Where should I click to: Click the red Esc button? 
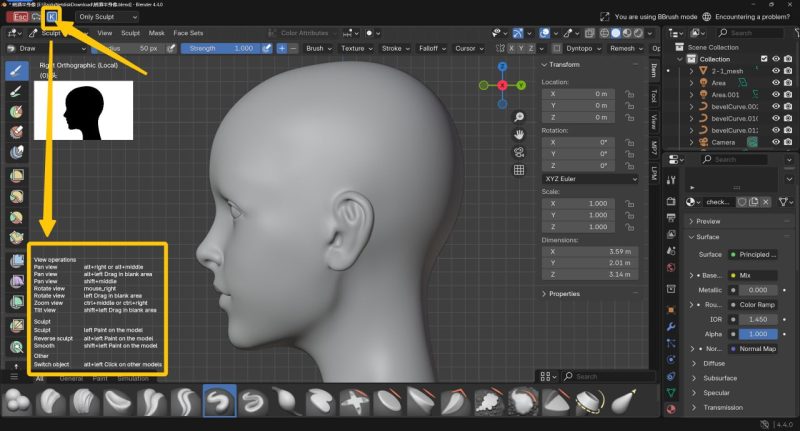[15, 17]
